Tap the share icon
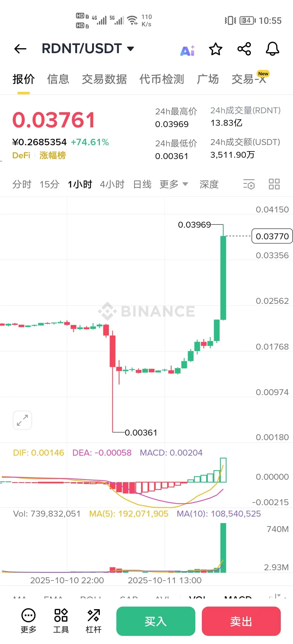Image resolution: width=293 pixels, height=644 pixels. click(244, 49)
